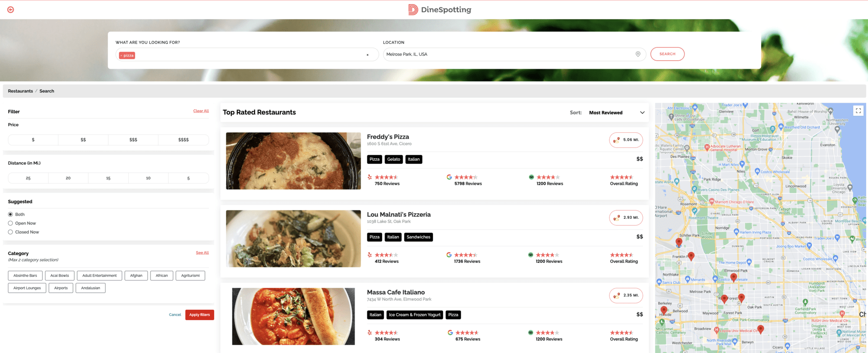Image resolution: width=868 pixels, height=353 pixels.
Task: Click TripAdvisor icon on Massa Cafe row
Action: (531, 333)
